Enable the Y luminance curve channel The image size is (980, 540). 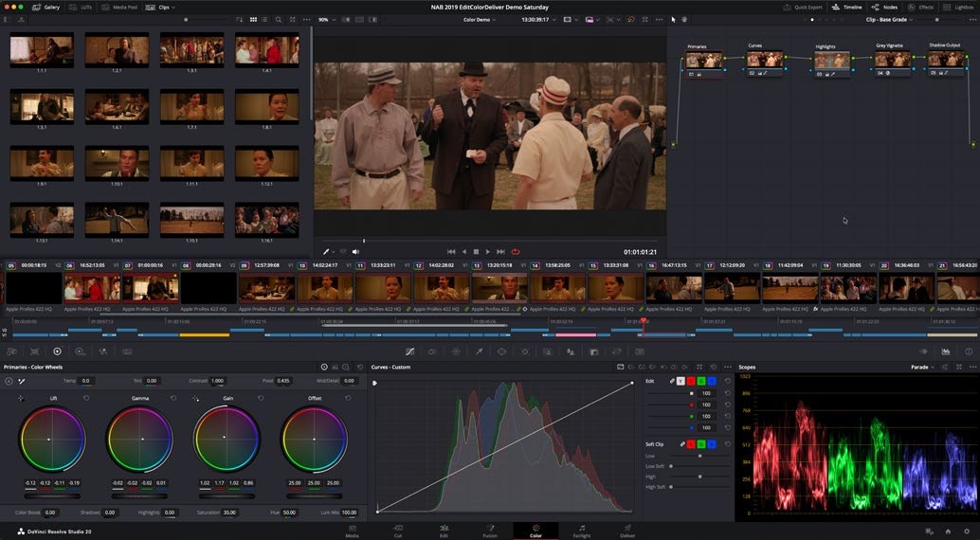tap(681, 381)
